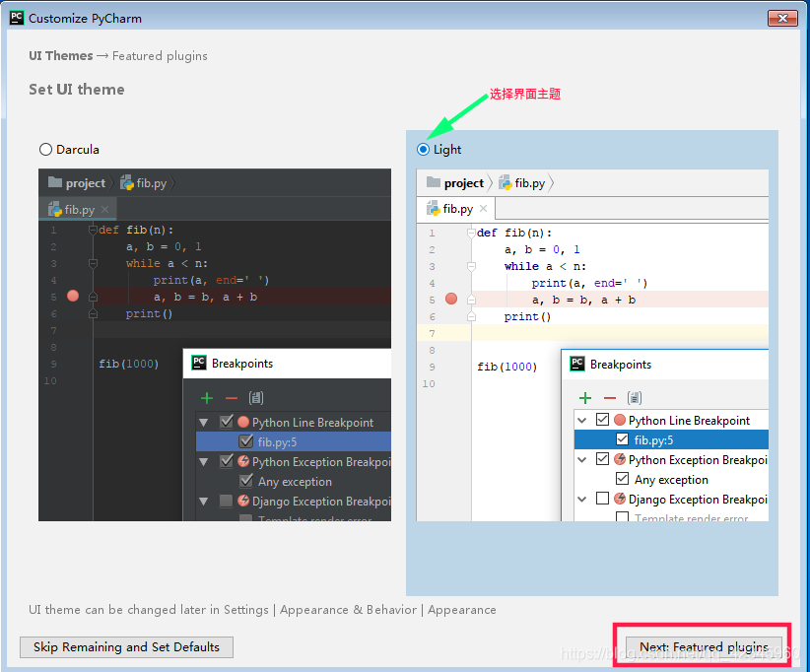810x672 pixels.
Task: Click the Light preview fib.py breadcrumb icon
Action: [506, 182]
